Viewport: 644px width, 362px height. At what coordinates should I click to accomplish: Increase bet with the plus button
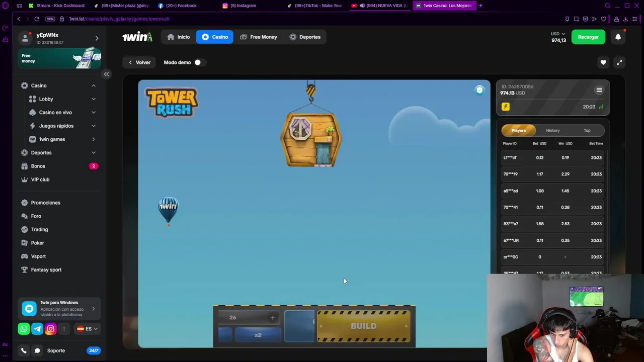tap(273, 317)
